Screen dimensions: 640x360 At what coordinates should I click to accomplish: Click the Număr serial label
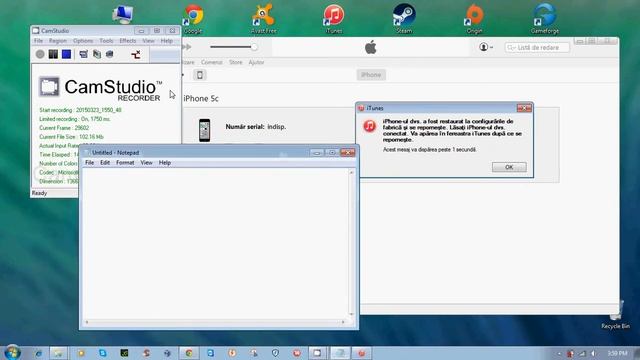[245, 127]
